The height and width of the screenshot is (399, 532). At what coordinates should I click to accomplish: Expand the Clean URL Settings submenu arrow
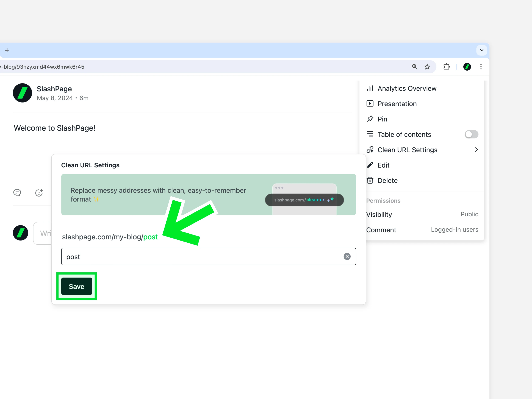click(x=476, y=150)
